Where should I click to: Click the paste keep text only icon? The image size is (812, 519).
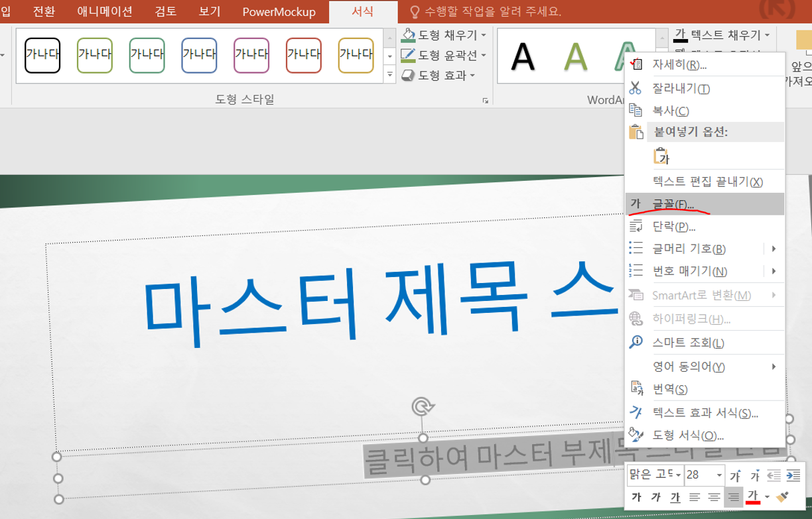pyautogui.click(x=661, y=156)
